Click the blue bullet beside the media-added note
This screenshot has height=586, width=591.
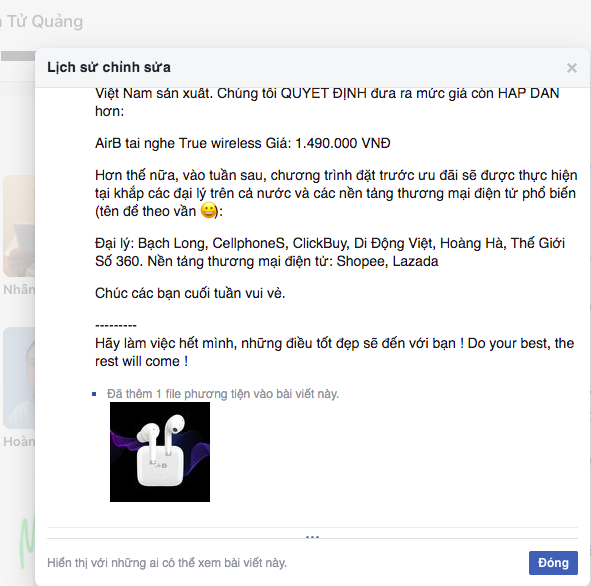pyautogui.click(x=94, y=394)
